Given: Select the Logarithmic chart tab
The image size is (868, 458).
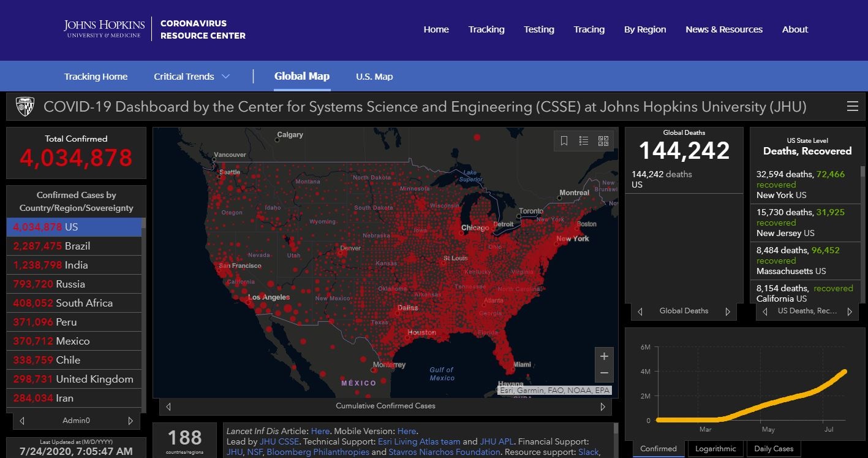Looking at the screenshot, I should coord(716,449).
